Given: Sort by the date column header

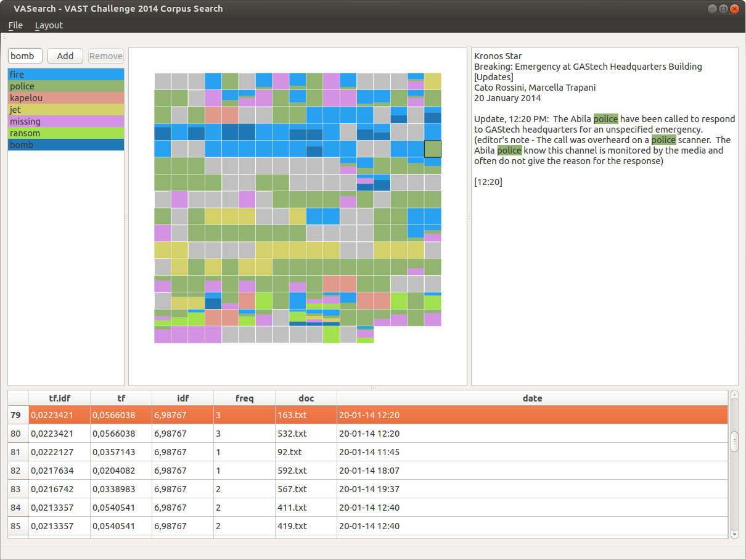Looking at the screenshot, I should click(x=532, y=398).
